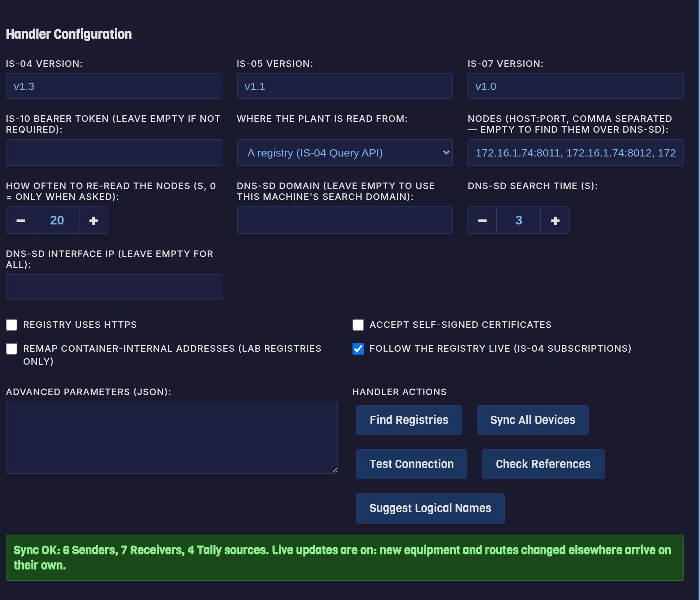This screenshot has height=600, width=700.
Task: Click the Nodes host:port field
Action: tap(575, 153)
